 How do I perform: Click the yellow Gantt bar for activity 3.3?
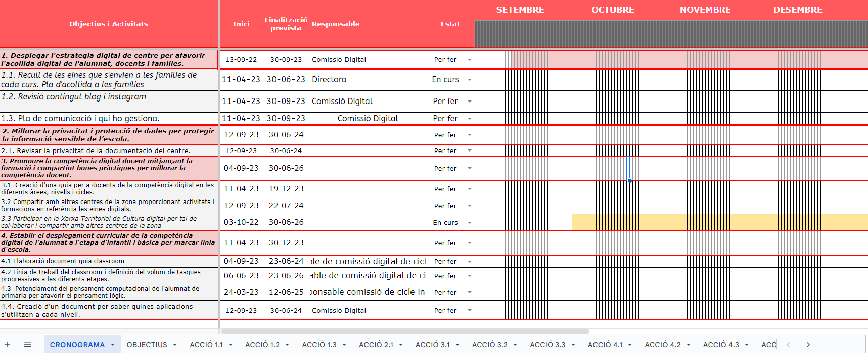pyautogui.click(x=718, y=222)
